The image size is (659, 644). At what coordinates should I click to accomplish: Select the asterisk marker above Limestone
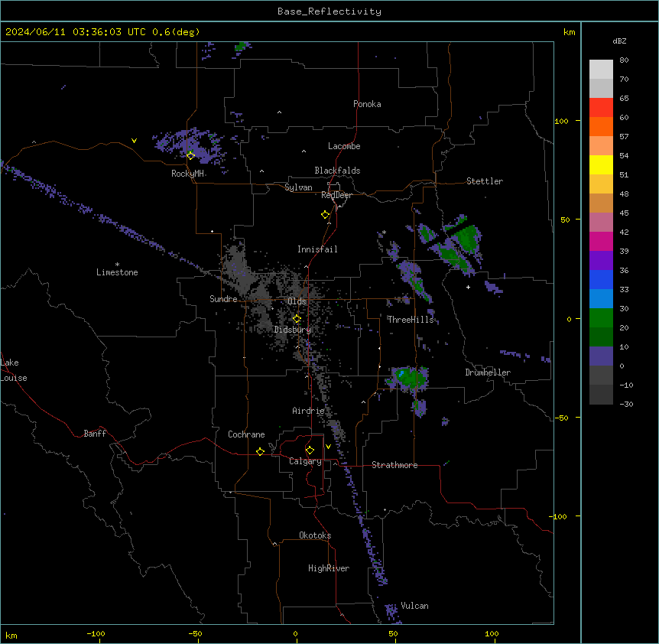click(117, 265)
